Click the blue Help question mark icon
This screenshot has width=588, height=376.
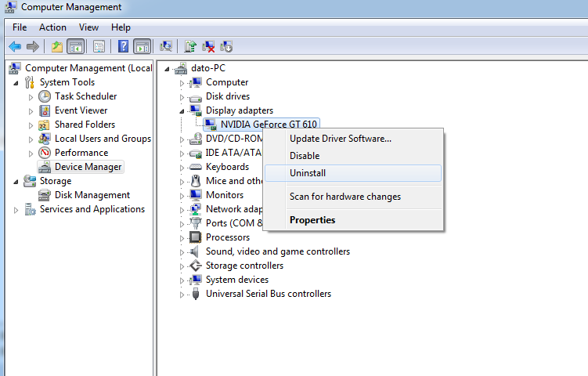pos(123,46)
